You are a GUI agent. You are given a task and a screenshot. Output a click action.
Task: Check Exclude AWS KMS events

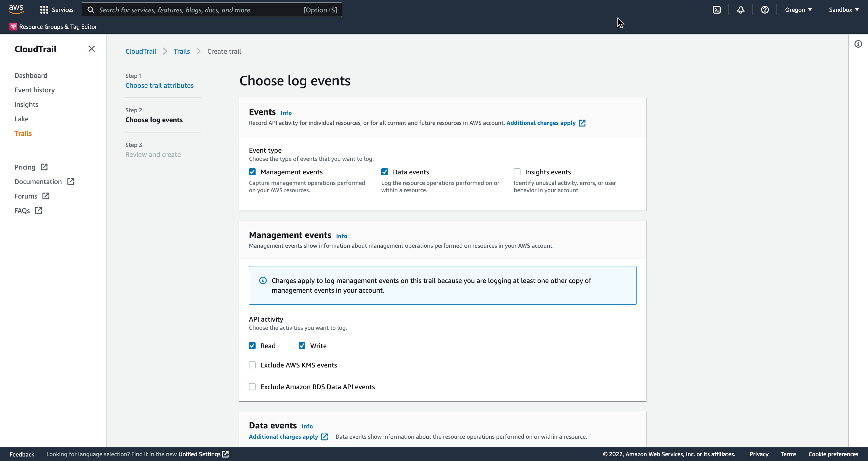coord(252,365)
